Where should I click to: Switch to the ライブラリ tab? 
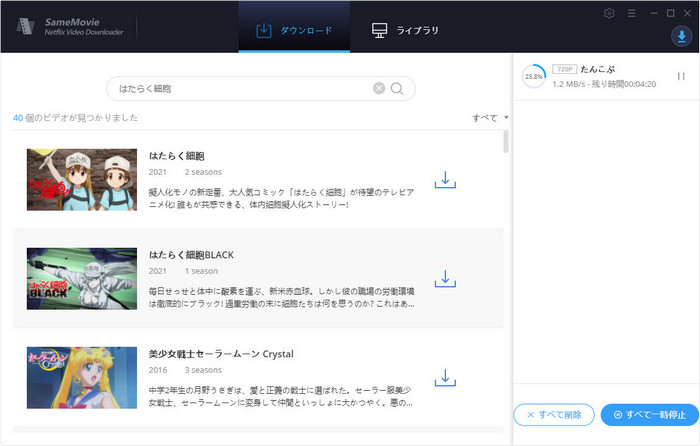405,30
